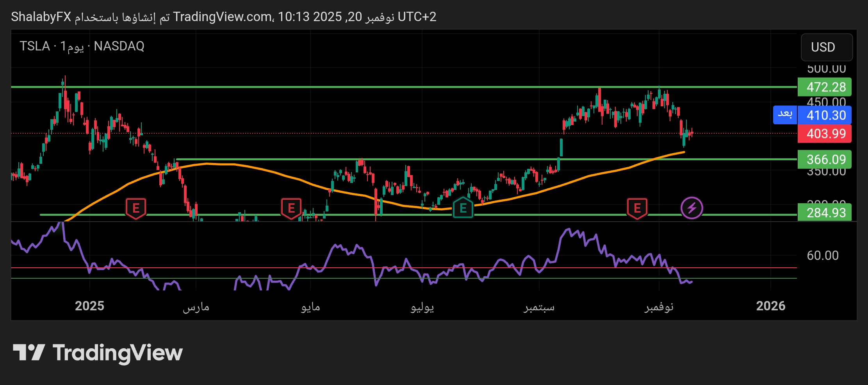Click the TSLA symbol title on the chart

[35, 46]
